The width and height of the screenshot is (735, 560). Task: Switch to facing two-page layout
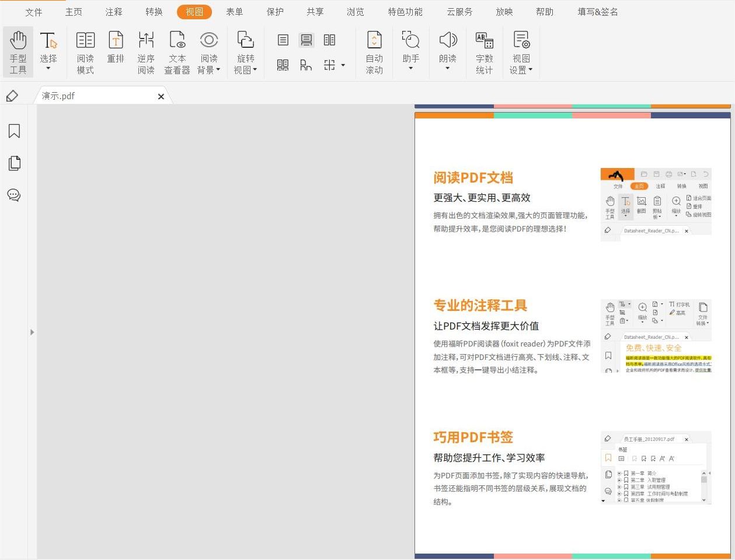[x=330, y=40]
